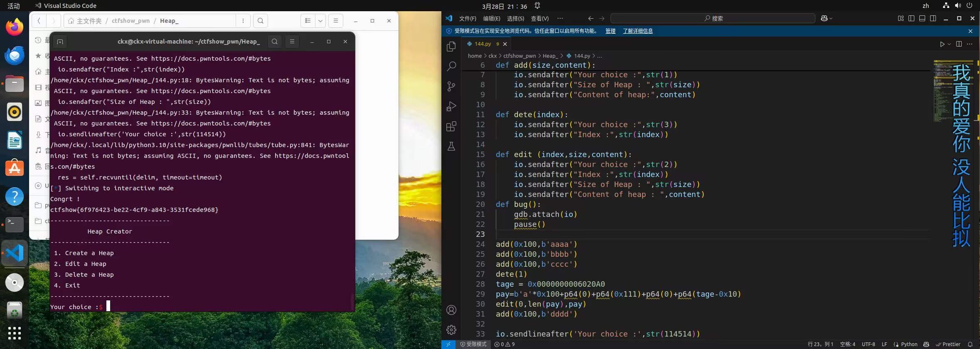
Task: Open Files path options kebab menu
Action: pos(243,21)
